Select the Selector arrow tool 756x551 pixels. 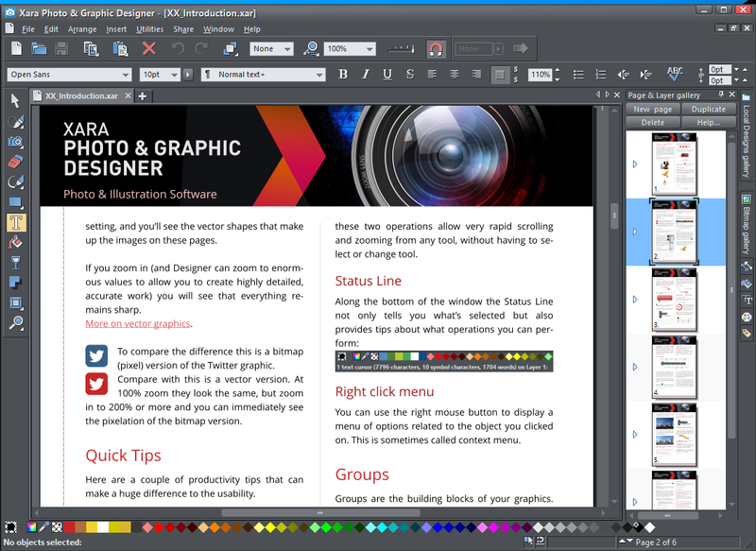tap(14, 100)
